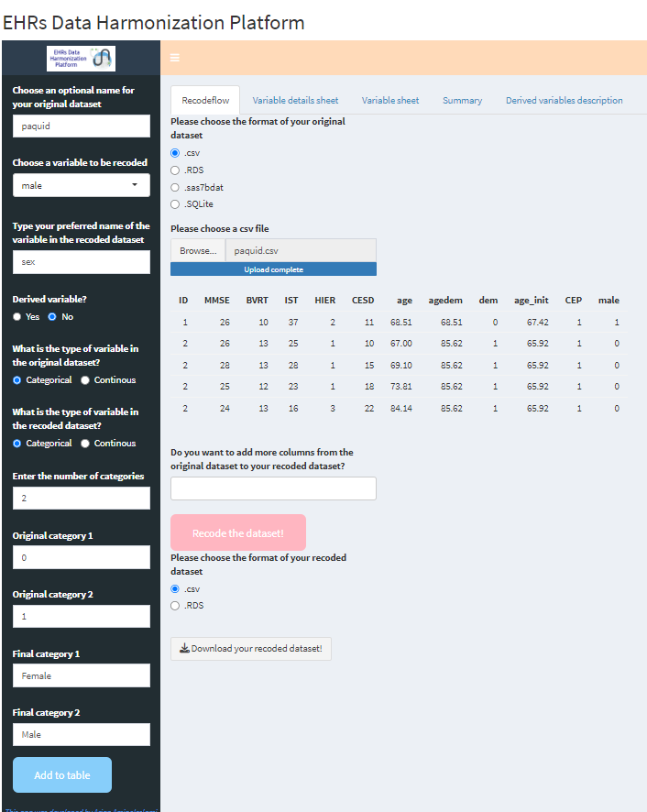Select .sas7bdat as original dataset format
Viewport: 647px width, 812px height.
(x=175, y=188)
